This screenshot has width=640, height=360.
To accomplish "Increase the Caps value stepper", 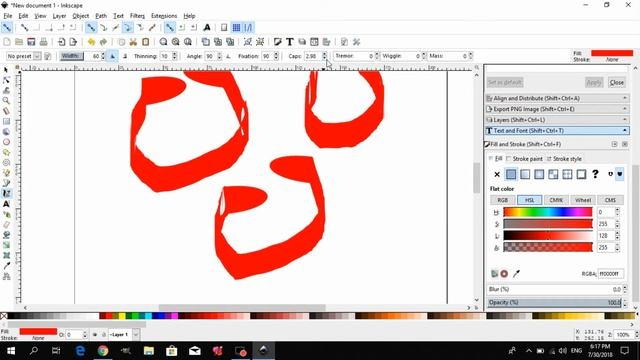I will [x=324, y=54].
